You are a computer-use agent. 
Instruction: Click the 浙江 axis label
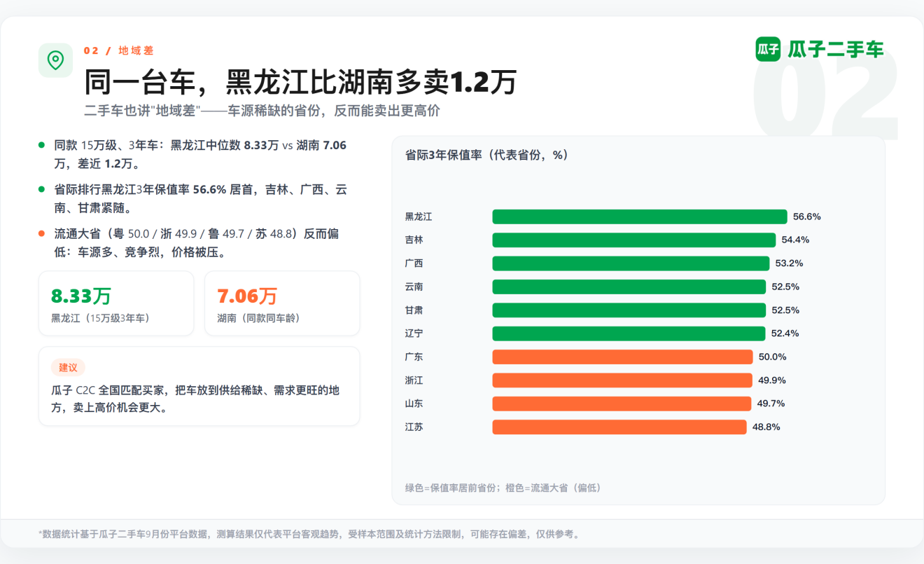pyautogui.click(x=414, y=380)
